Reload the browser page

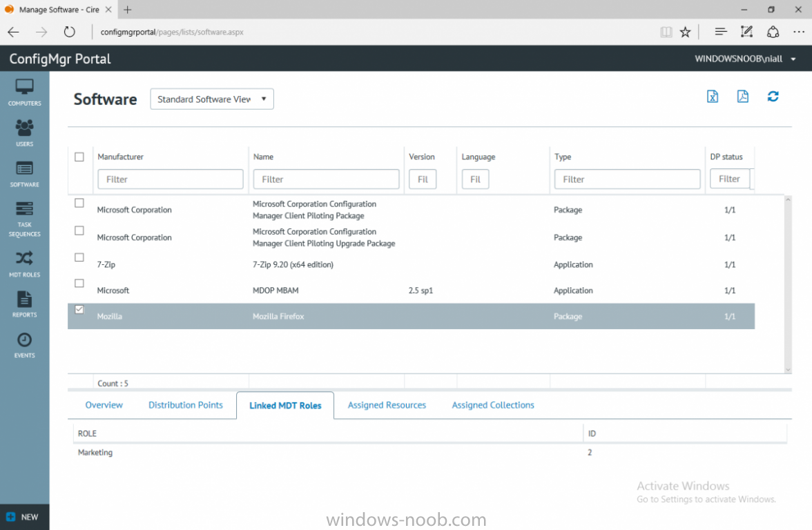point(69,32)
